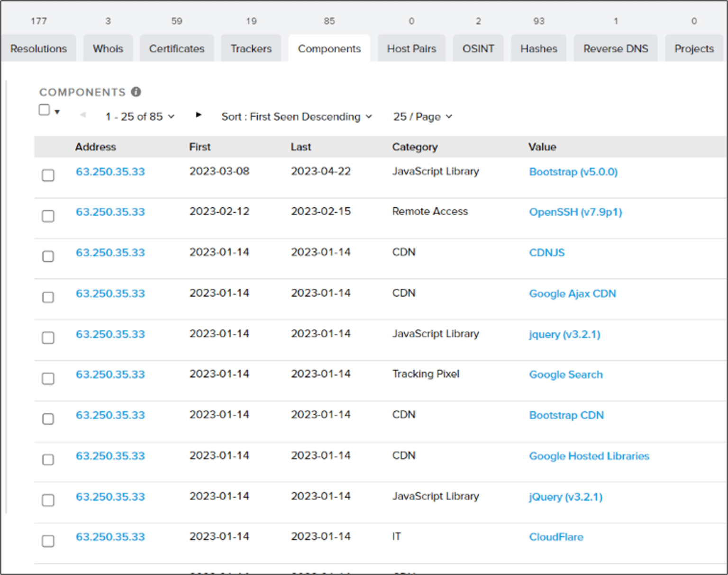The width and height of the screenshot is (728, 575).
Task: Open the 25 / Page dropdown
Action: [423, 117]
